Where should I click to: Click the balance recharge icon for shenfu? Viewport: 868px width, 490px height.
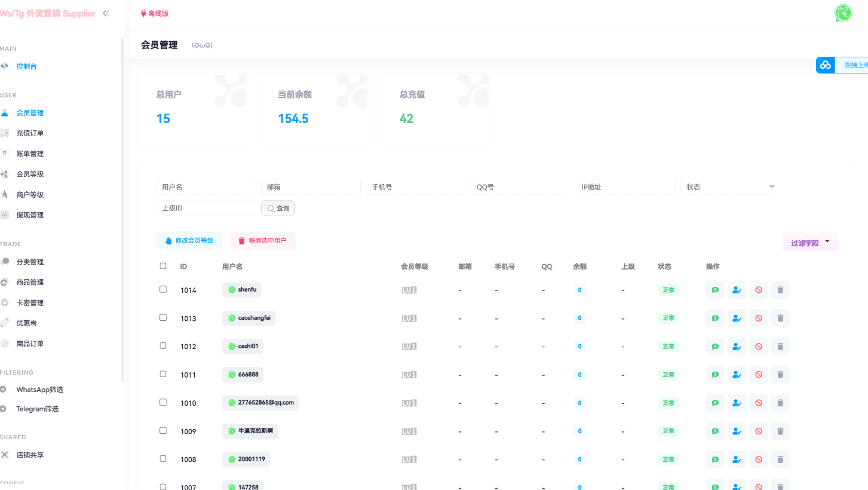click(x=715, y=290)
